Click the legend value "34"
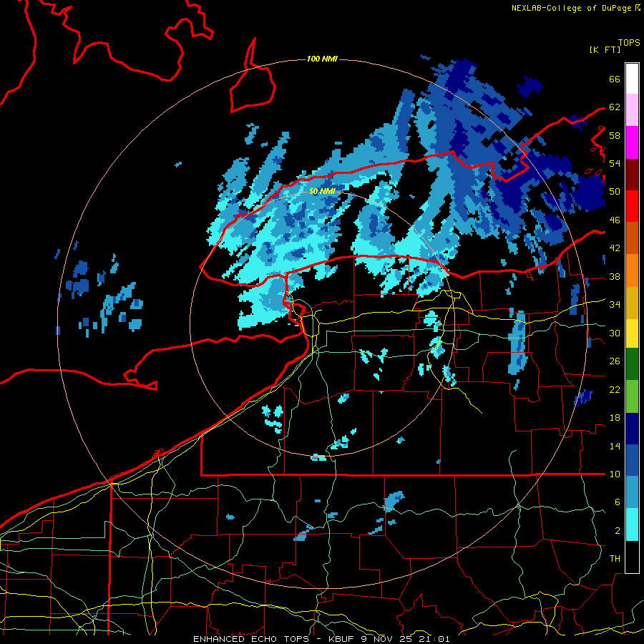The image size is (644, 644). (615, 305)
